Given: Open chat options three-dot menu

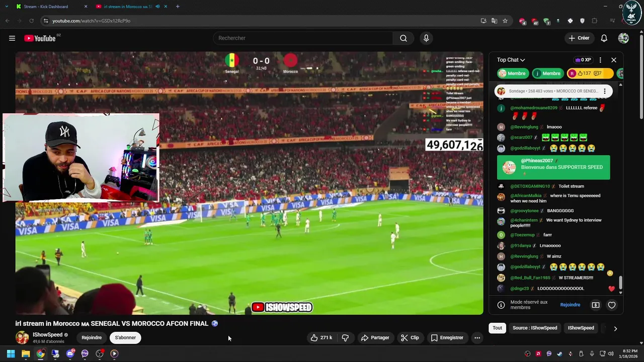Looking at the screenshot, I should pyautogui.click(x=600, y=60).
